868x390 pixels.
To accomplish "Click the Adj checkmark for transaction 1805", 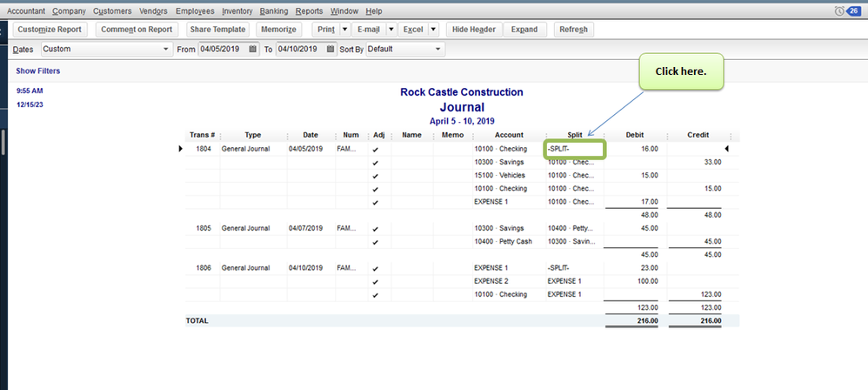I will [x=376, y=228].
